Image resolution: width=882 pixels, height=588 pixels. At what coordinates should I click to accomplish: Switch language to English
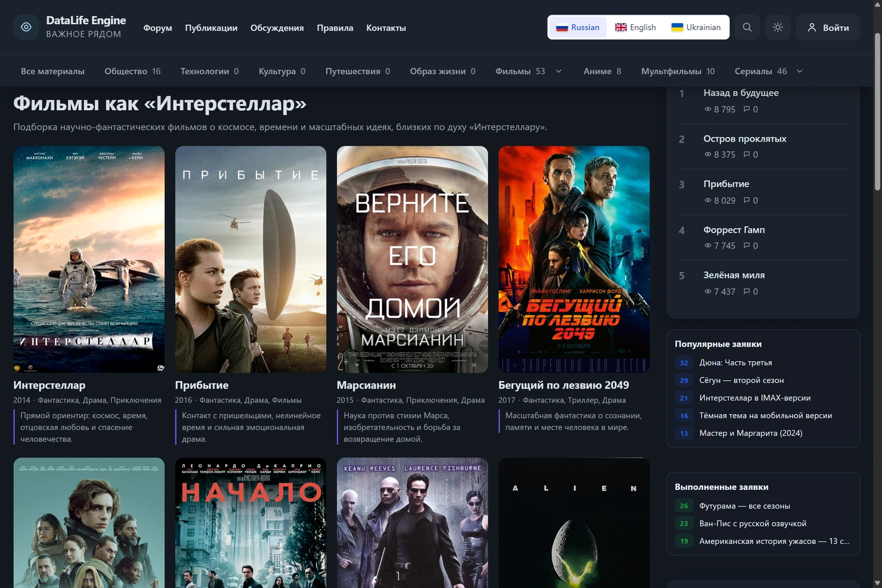(x=636, y=27)
